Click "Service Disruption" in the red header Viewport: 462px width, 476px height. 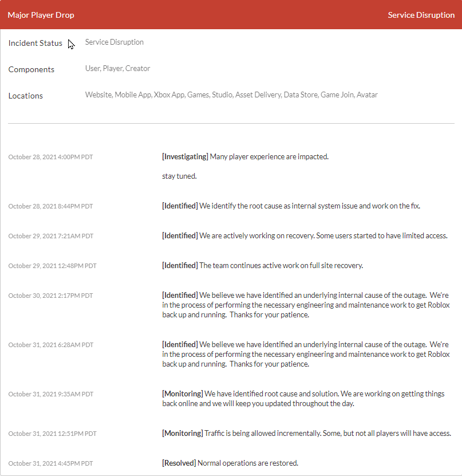tap(421, 15)
